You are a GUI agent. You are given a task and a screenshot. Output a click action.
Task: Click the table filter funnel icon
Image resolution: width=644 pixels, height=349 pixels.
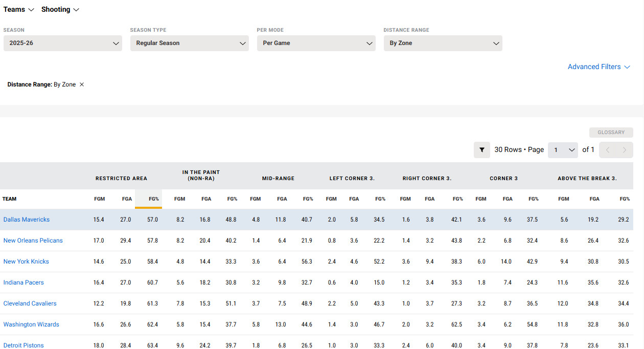pyautogui.click(x=482, y=150)
